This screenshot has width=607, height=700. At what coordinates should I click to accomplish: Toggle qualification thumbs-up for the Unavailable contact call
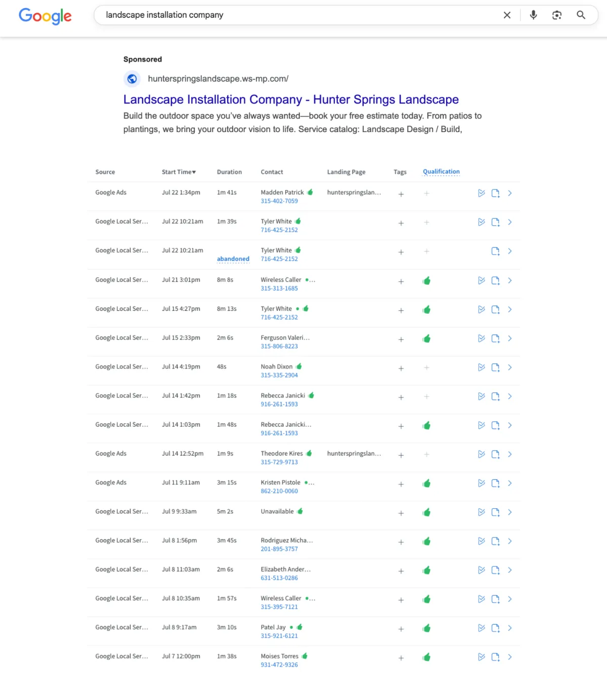[x=426, y=513]
